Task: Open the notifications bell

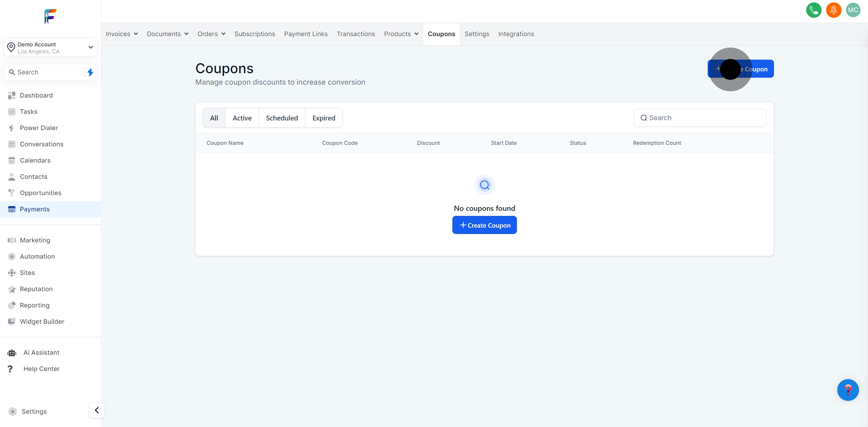Action: point(833,10)
